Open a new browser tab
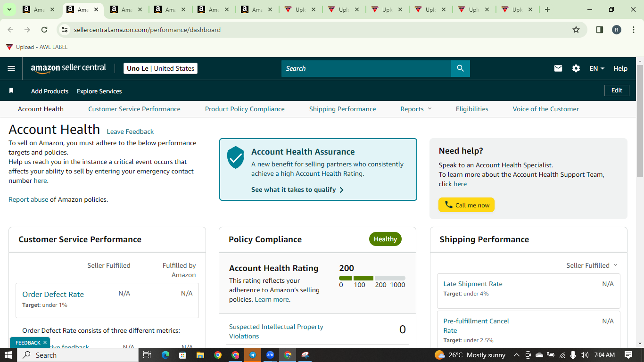 click(547, 9)
